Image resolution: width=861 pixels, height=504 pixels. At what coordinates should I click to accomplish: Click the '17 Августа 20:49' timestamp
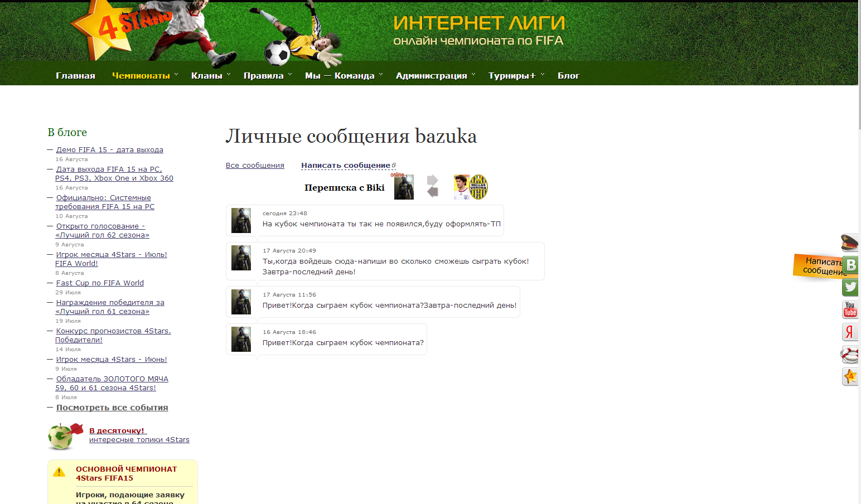coord(289,251)
